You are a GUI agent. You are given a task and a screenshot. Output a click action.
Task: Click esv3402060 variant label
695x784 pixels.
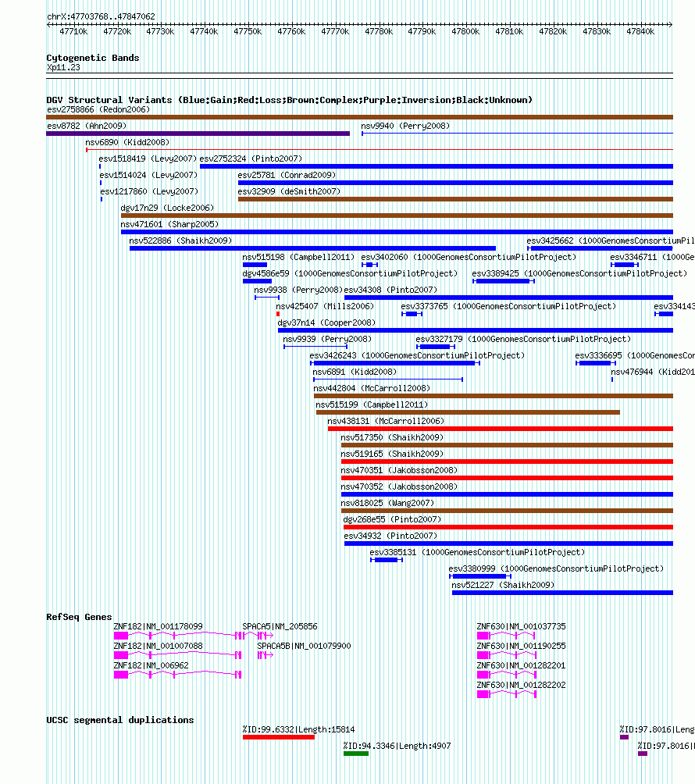coord(469,257)
